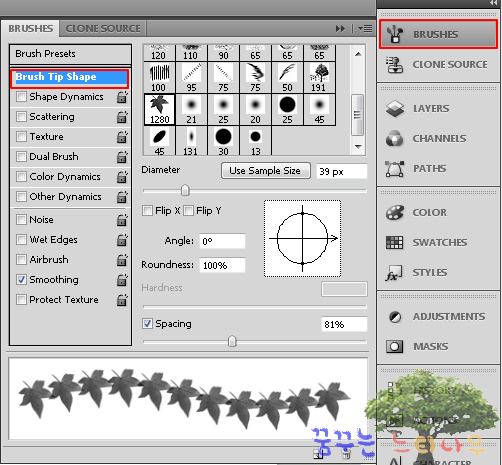Click the Use Sample Size button

pos(266,171)
